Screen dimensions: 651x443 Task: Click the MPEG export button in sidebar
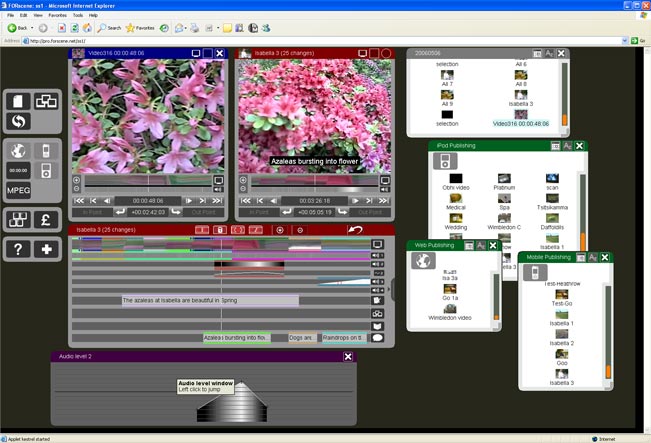(19, 190)
